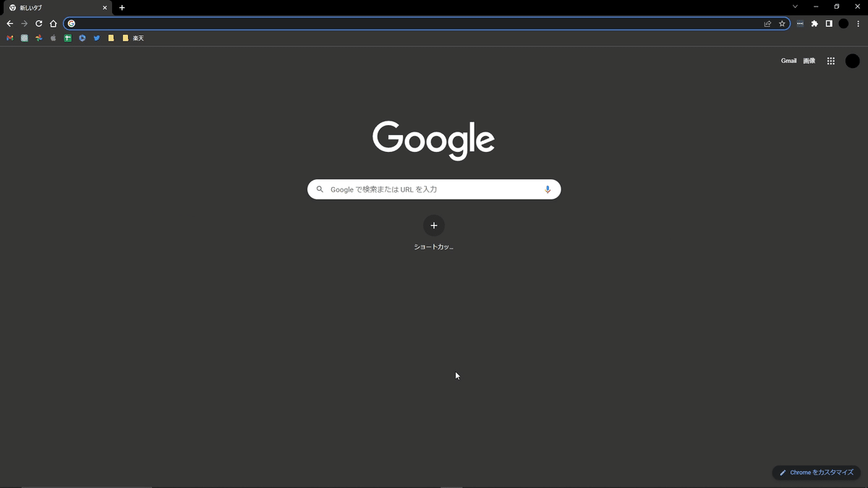Open the pinned extension beside the puzzle icon

click(800, 24)
